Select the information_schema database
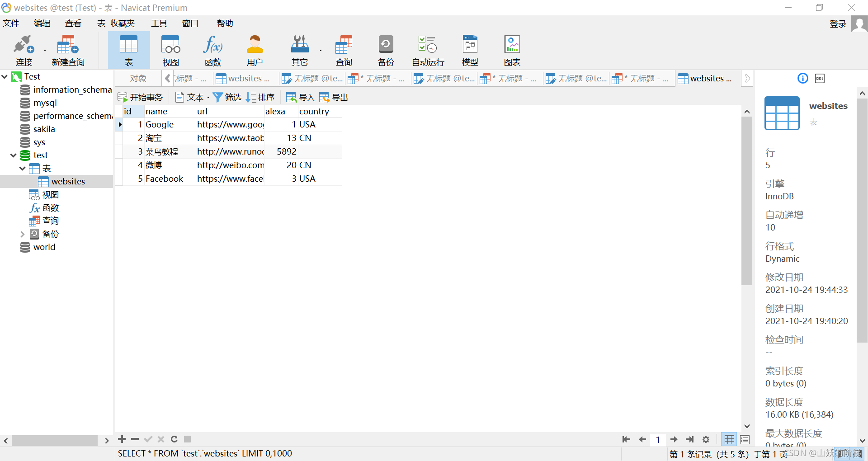 pos(66,90)
